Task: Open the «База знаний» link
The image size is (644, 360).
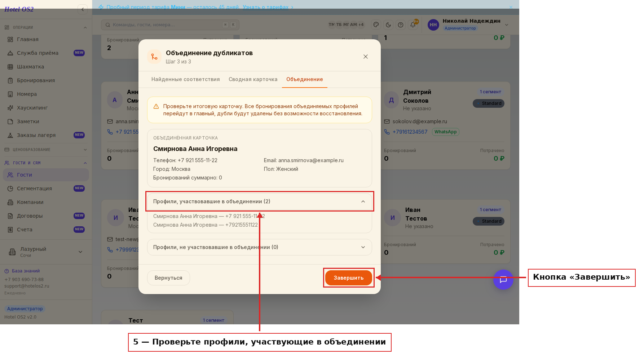Action: click(22, 271)
